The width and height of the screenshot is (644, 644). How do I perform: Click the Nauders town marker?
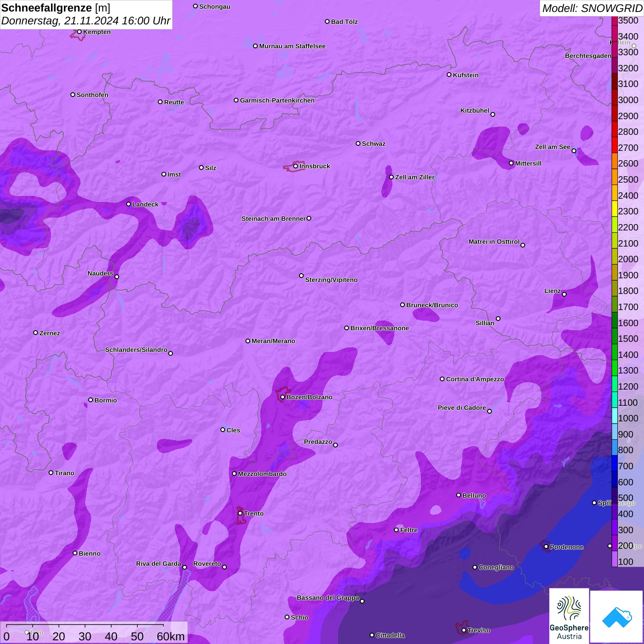[117, 277]
